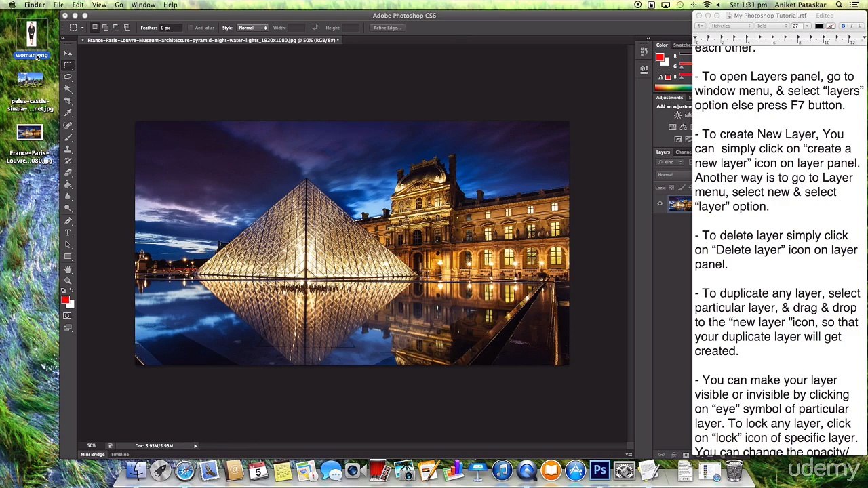The width and height of the screenshot is (868, 488).
Task: Open the Help menu
Action: 170,5
